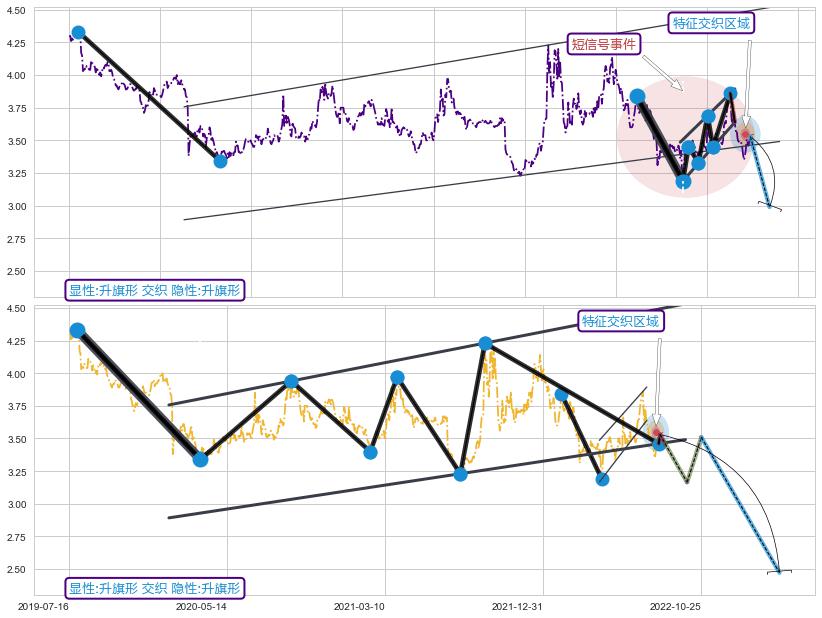
Task: Select the red dot under upper 特征交织区域 arrow
Action: (745, 134)
